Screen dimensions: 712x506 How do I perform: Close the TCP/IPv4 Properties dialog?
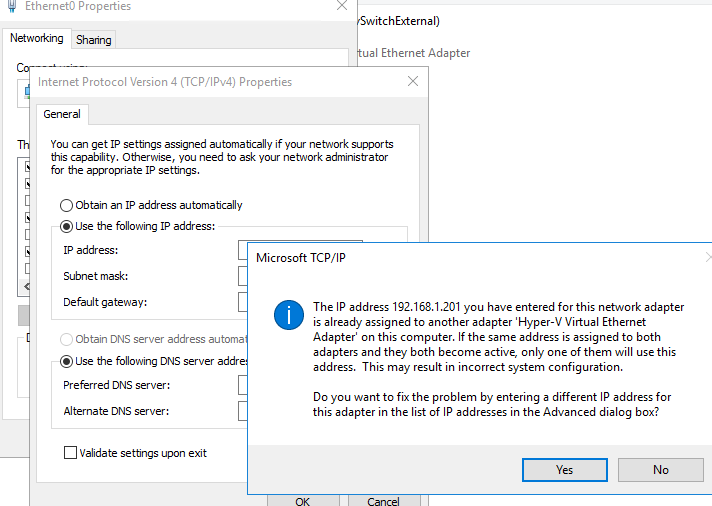(413, 81)
